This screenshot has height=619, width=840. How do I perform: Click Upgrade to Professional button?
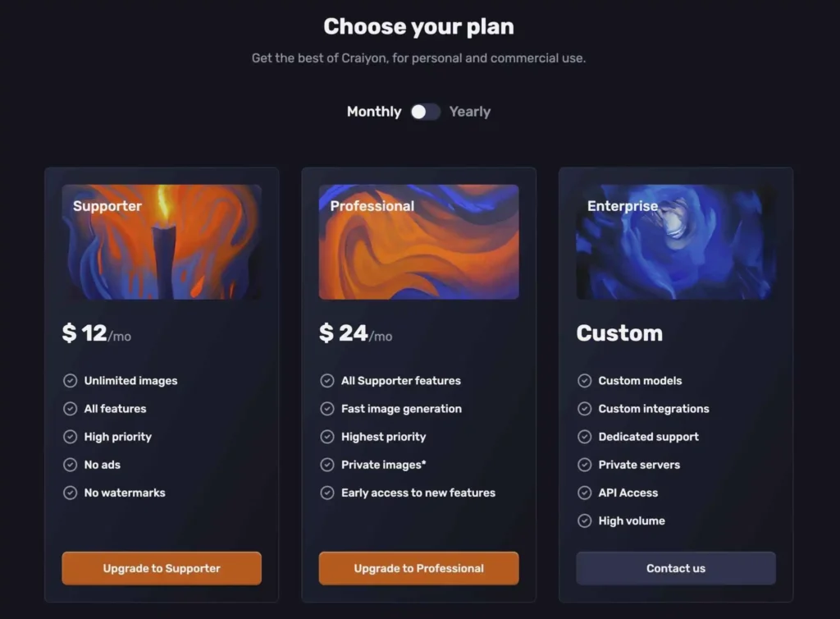(419, 568)
